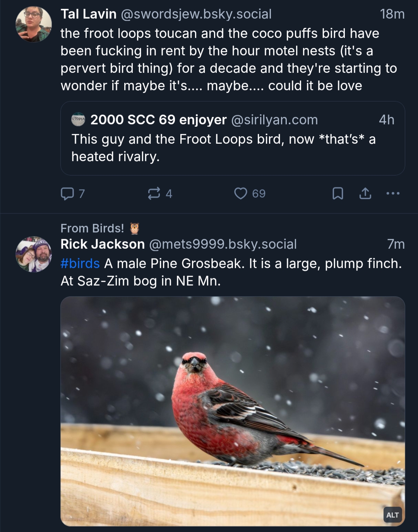Image resolution: width=418 pixels, height=532 pixels.
Task: Tap the small Utopia avatar in quoted post
Action: pyautogui.click(x=79, y=120)
